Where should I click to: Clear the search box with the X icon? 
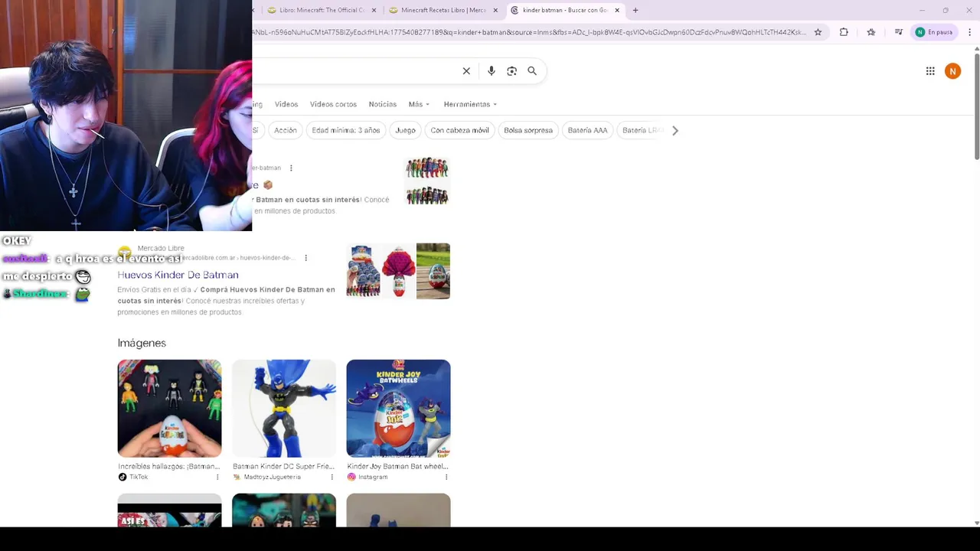pos(466,71)
